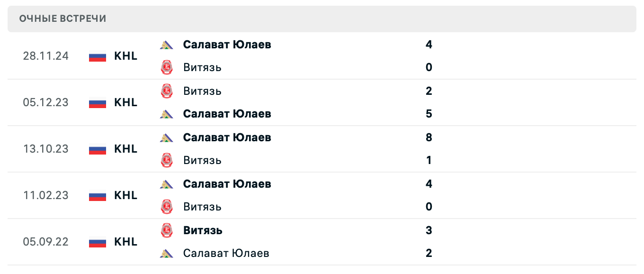Select the Russian flag icon next to the 05.12.23 match
This screenshot has width=644, height=274.
(97, 102)
